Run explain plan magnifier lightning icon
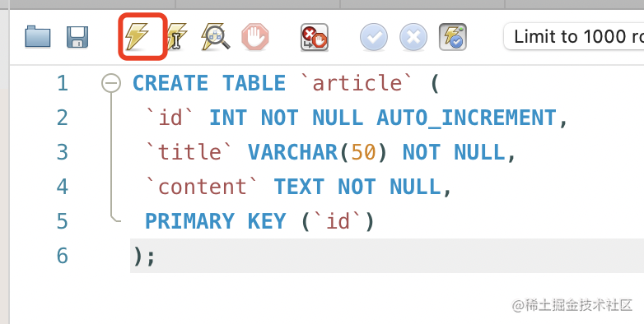Image resolution: width=644 pixels, height=324 pixels. pos(215,36)
